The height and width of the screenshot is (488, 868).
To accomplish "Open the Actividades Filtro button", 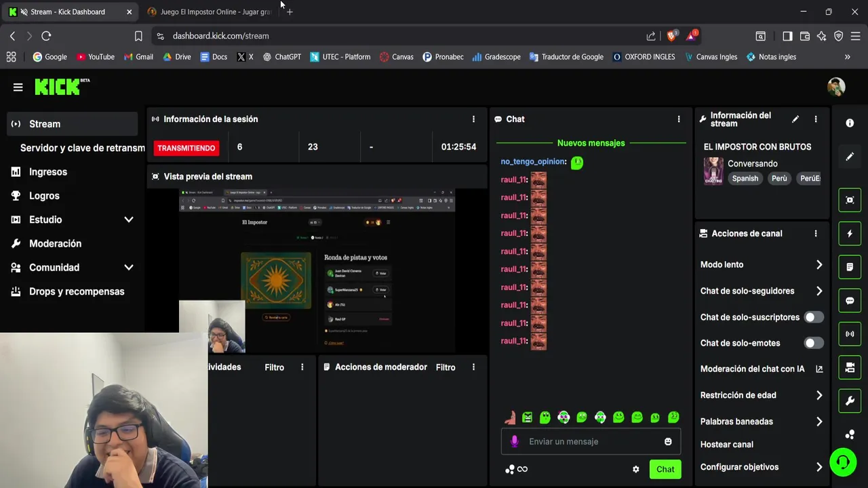I will coord(274,367).
